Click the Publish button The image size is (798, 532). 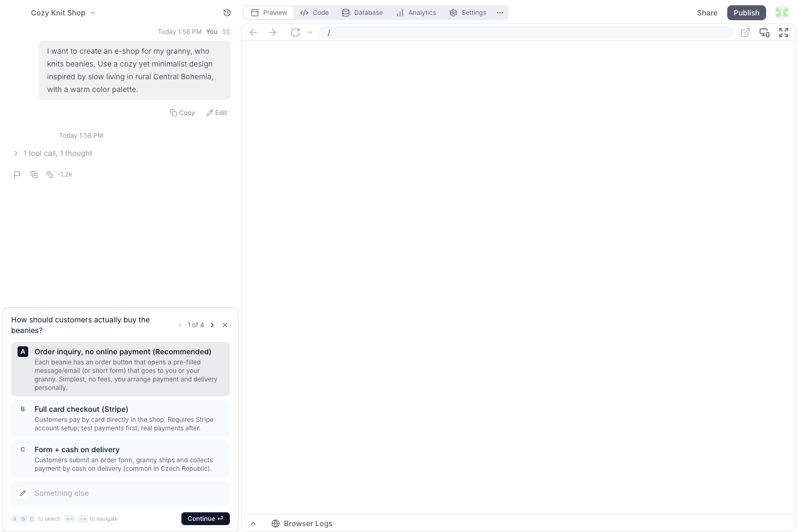point(746,13)
